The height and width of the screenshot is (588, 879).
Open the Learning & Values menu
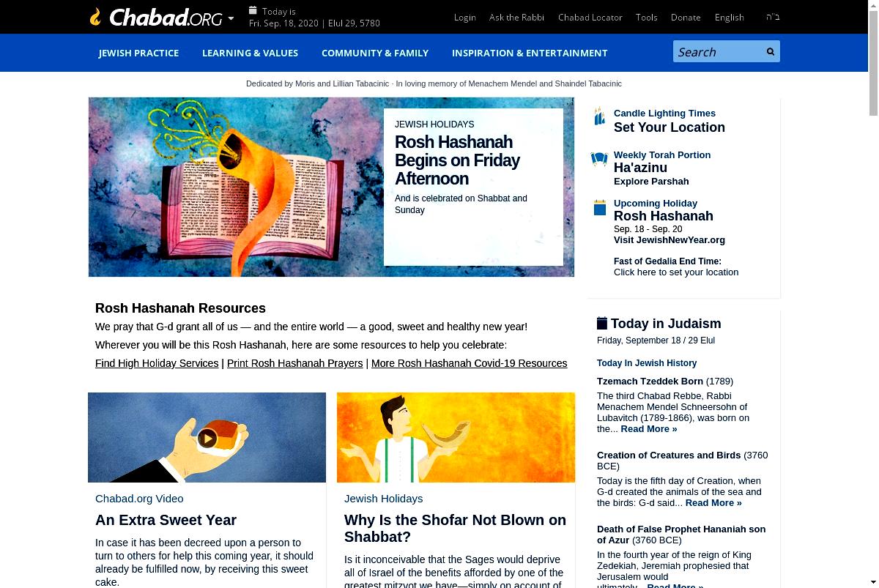pos(250,53)
